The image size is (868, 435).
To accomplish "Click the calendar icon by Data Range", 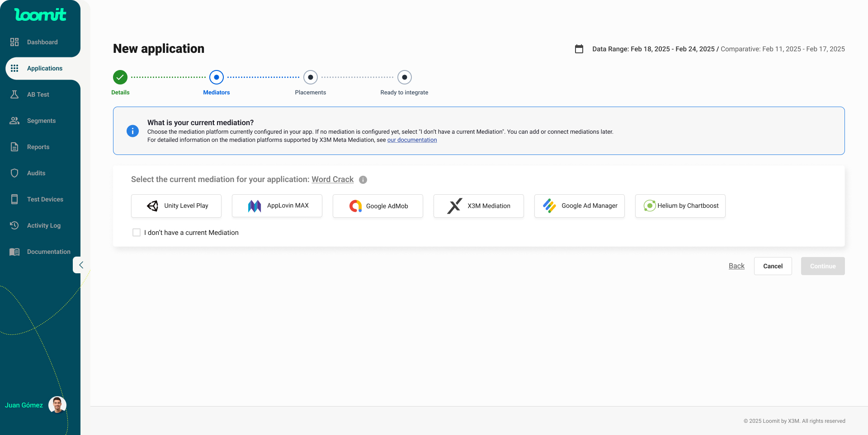I will [x=579, y=49].
